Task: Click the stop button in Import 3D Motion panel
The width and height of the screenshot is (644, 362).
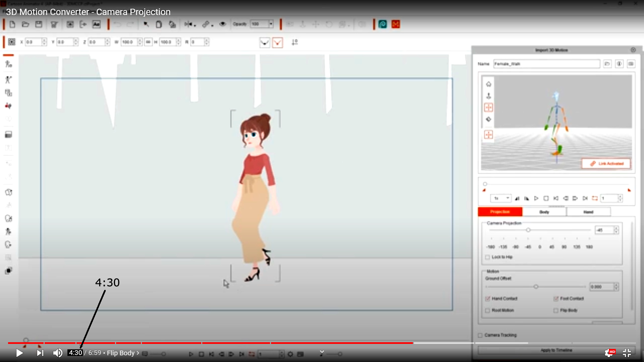Action: (x=546, y=198)
